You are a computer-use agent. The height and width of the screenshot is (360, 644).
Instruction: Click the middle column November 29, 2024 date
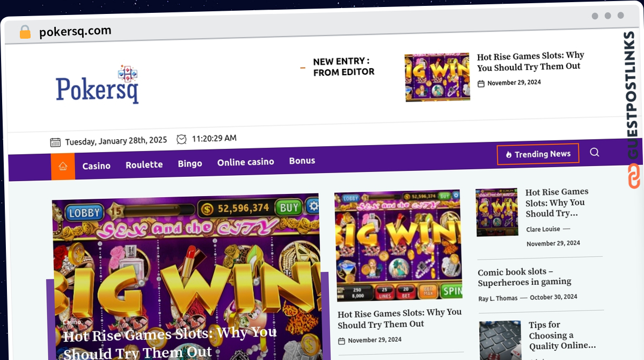(375, 340)
